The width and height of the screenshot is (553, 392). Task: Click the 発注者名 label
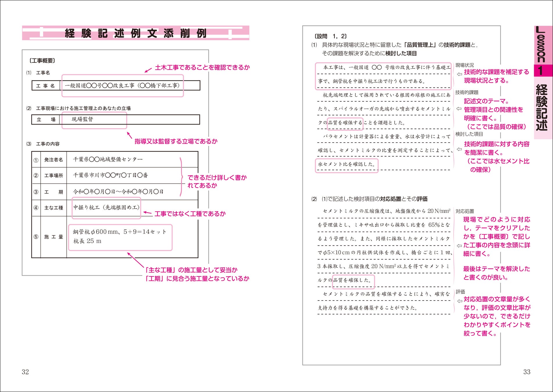(x=53, y=160)
